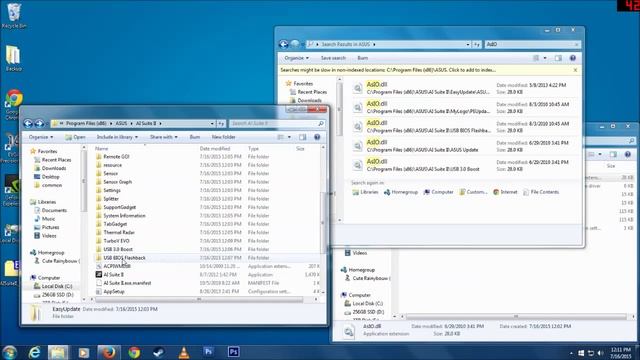Click Burn in the search window toolbar
Image resolution: width=640 pixels, height=360 pixels.
click(x=362, y=58)
